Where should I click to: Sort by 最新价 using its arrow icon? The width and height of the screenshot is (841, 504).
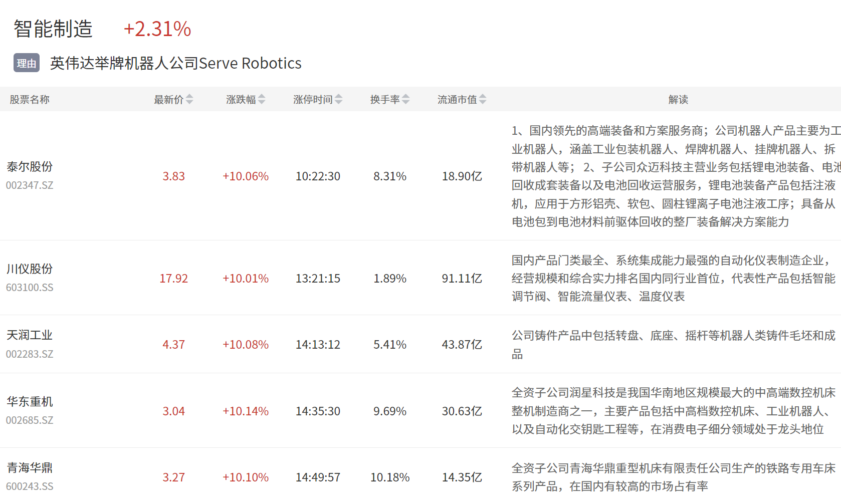(x=189, y=100)
